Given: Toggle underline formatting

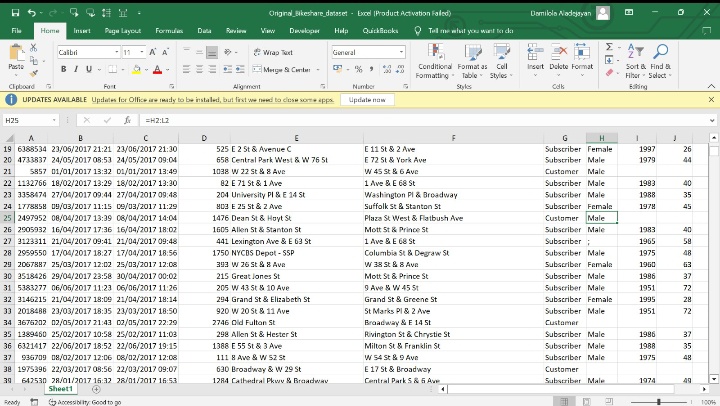Looking at the screenshot, I should 88,69.
